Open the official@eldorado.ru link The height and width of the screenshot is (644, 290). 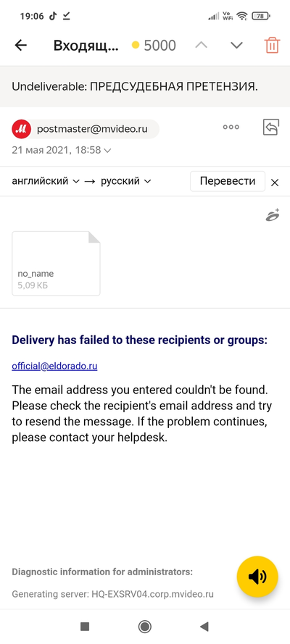54,366
